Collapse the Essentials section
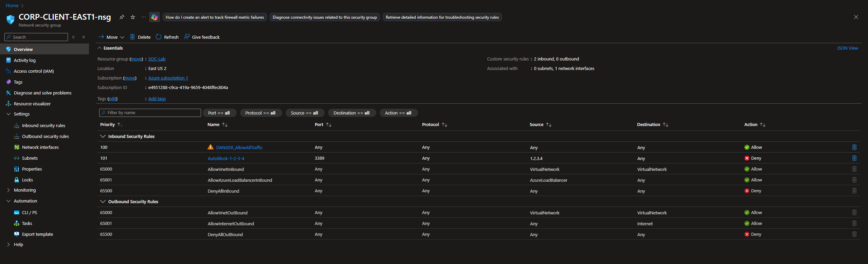The image size is (868, 264). (100, 48)
